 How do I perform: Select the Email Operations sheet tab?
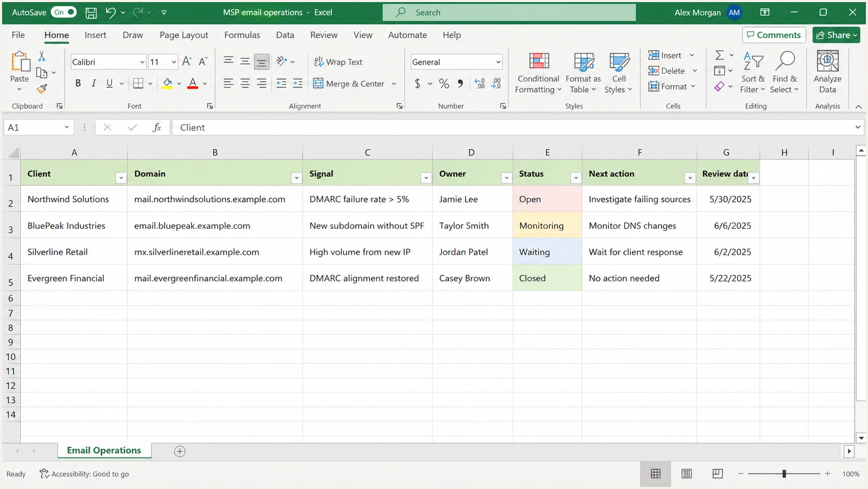(x=104, y=451)
